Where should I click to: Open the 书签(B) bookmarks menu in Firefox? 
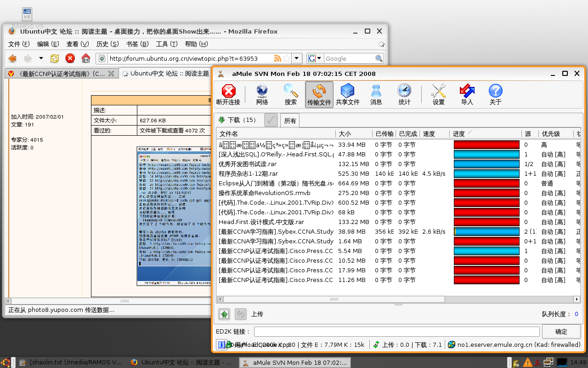(137, 44)
